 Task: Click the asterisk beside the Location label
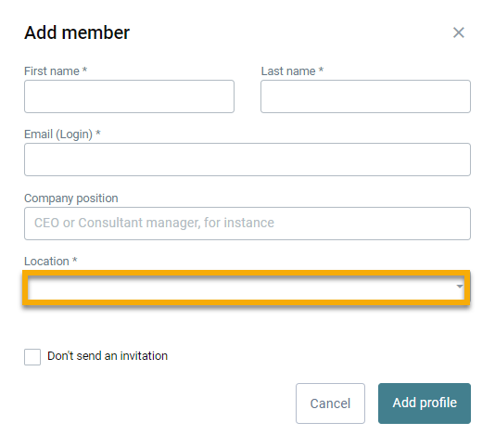point(74,260)
